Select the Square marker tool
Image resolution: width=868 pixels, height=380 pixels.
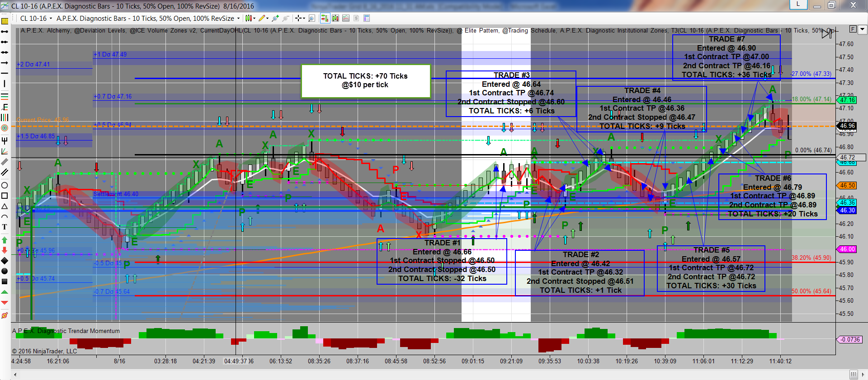5,281
